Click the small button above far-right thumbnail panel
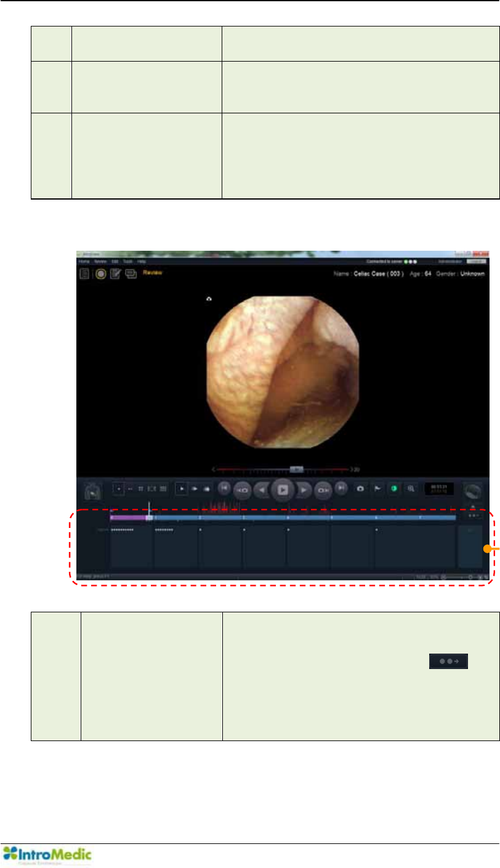Screen dimensions: 500x868 click(x=473, y=516)
